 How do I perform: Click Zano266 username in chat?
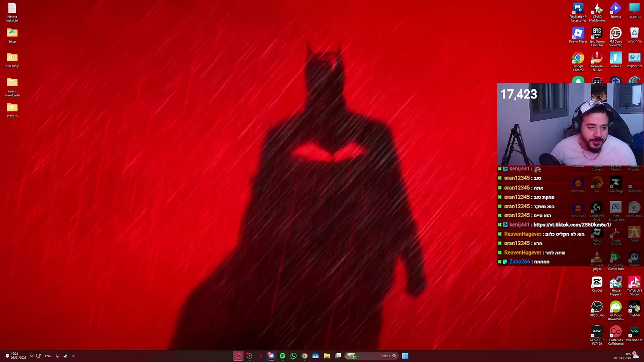pyautogui.click(x=519, y=262)
